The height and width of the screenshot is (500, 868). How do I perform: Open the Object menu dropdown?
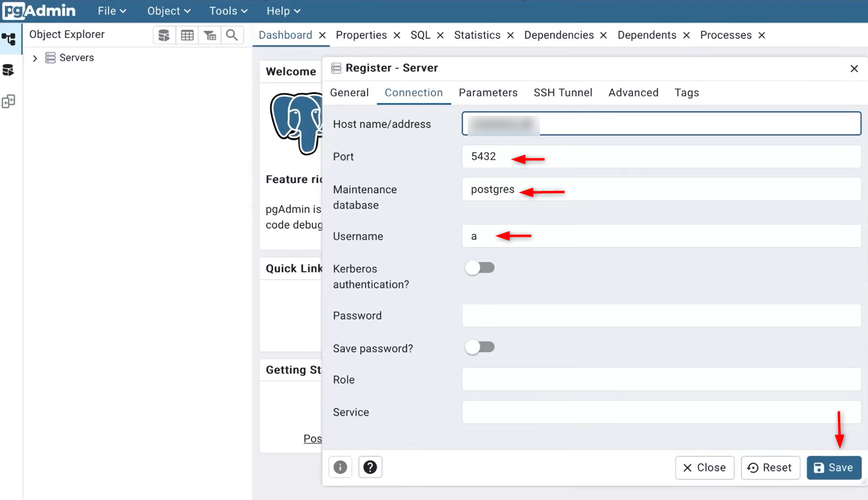coord(169,11)
